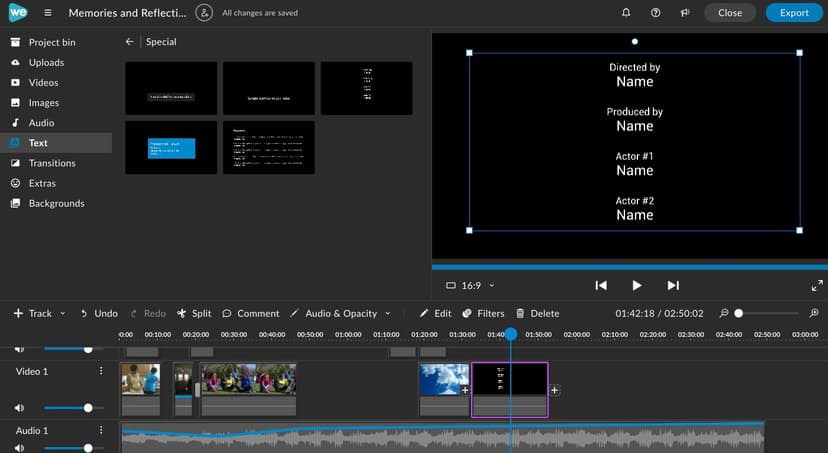Image resolution: width=828 pixels, height=453 pixels.
Task: Select the credits text clip on timeline
Action: (x=510, y=390)
